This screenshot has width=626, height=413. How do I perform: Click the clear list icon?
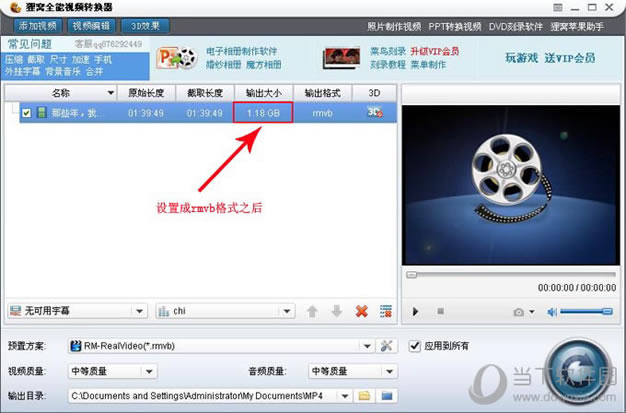pos(386,311)
